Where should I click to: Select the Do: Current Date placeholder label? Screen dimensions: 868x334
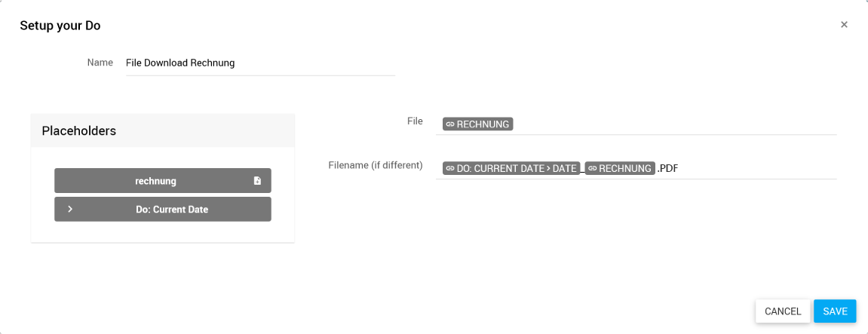[172, 210]
